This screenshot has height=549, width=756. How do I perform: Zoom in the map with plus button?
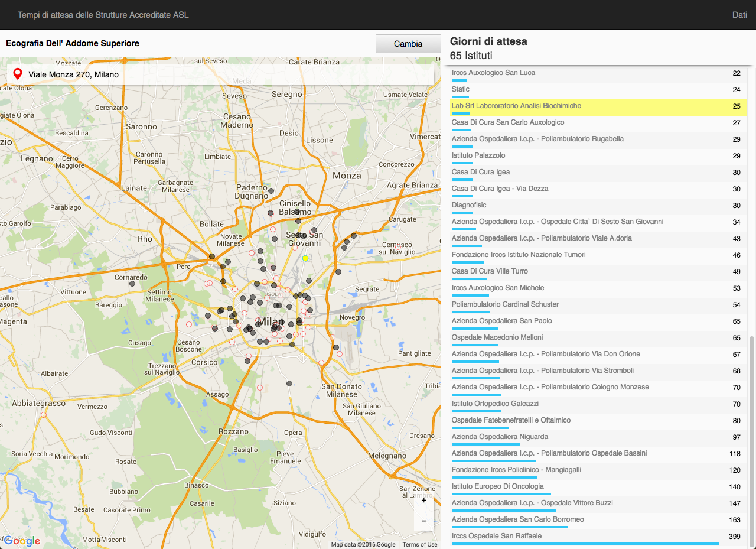[423, 500]
